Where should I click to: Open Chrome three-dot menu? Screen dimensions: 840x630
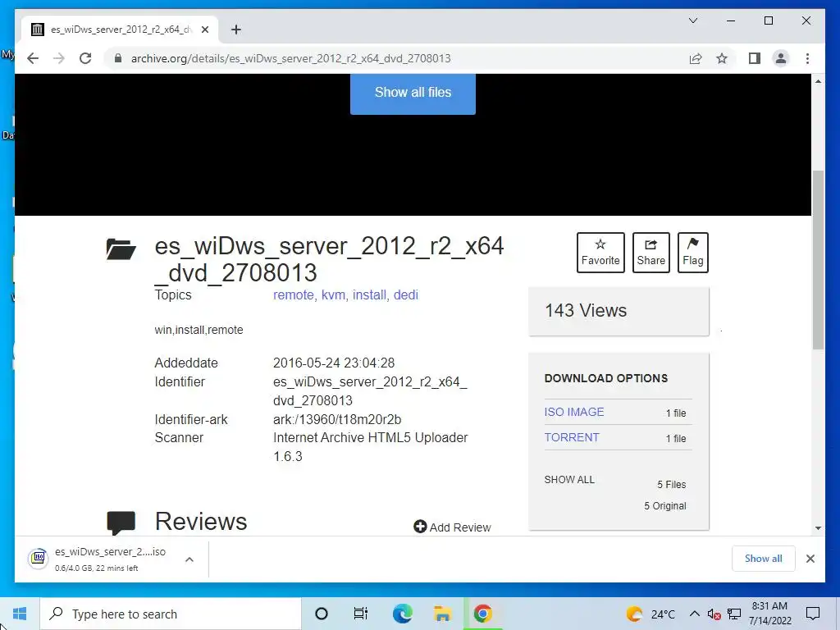(807, 58)
